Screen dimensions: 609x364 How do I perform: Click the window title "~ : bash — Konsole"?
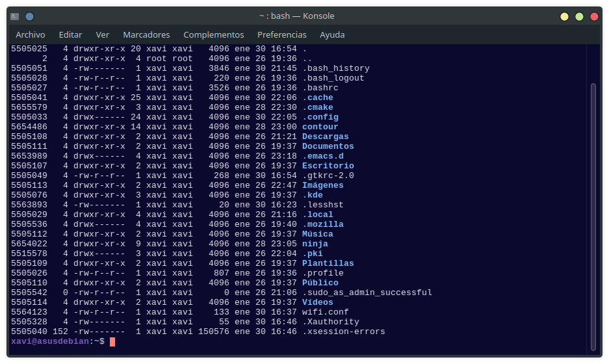pos(297,16)
